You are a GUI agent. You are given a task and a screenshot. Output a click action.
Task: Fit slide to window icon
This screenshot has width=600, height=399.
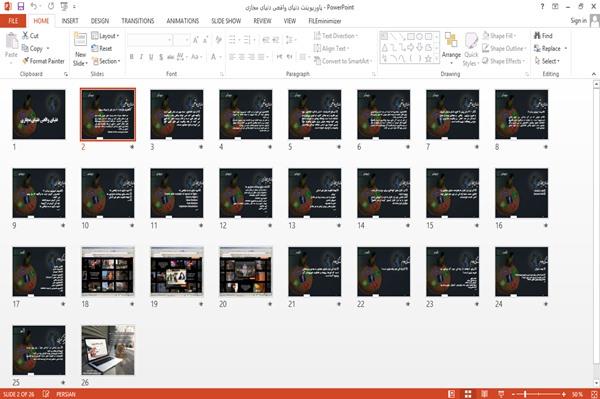coord(594,394)
